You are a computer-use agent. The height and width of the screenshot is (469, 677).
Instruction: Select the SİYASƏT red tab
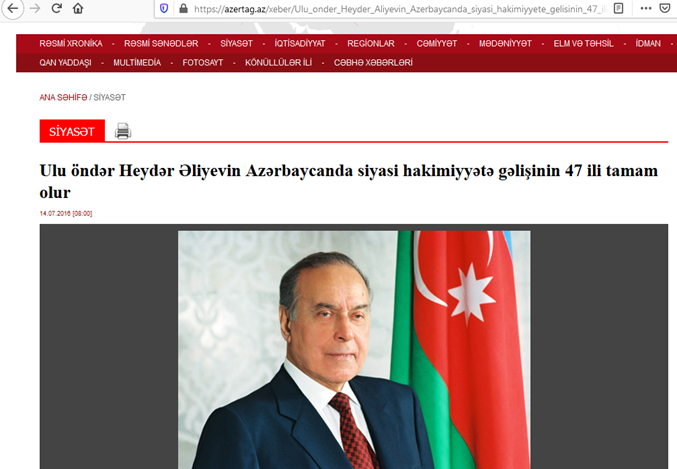[72, 131]
